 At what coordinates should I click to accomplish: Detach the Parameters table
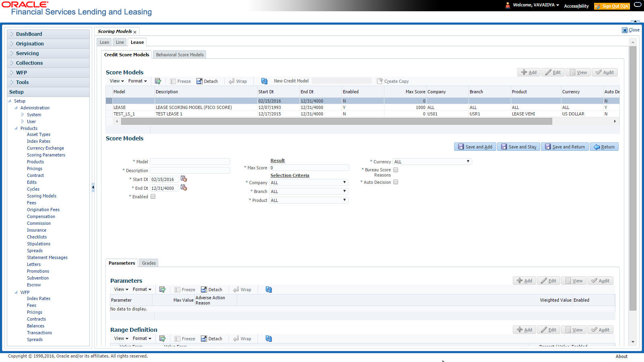pyautogui.click(x=212, y=290)
